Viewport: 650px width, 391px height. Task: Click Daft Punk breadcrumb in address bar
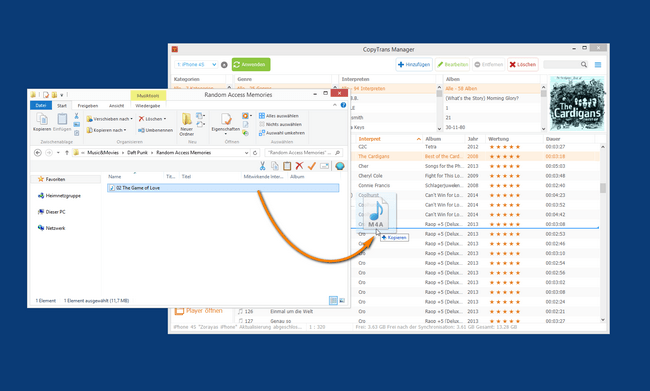tap(137, 153)
